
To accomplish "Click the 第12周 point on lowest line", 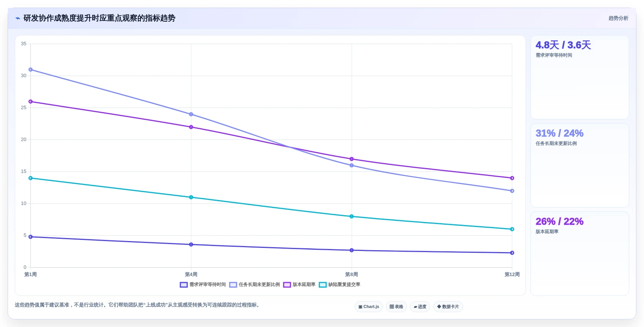I will point(512,253).
